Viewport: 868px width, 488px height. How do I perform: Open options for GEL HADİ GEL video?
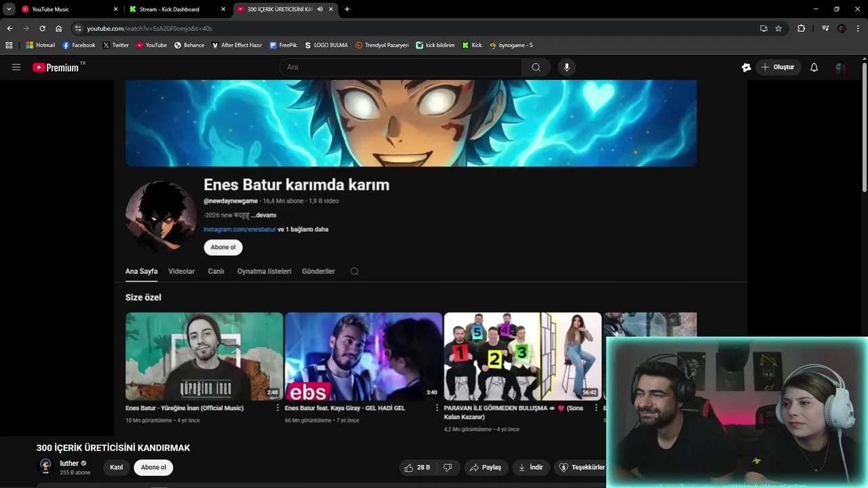[x=437, y=408]
